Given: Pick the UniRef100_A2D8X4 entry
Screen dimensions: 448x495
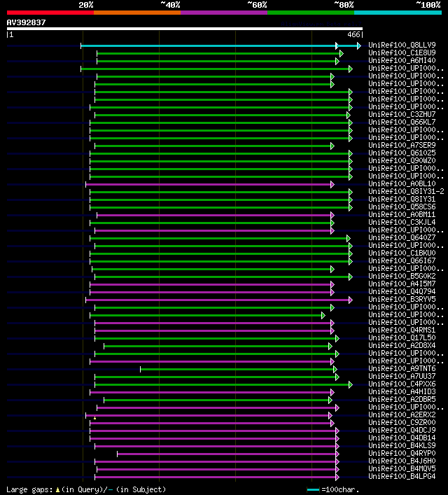Looking at the screenshot, I should click(x=402, y=345).
